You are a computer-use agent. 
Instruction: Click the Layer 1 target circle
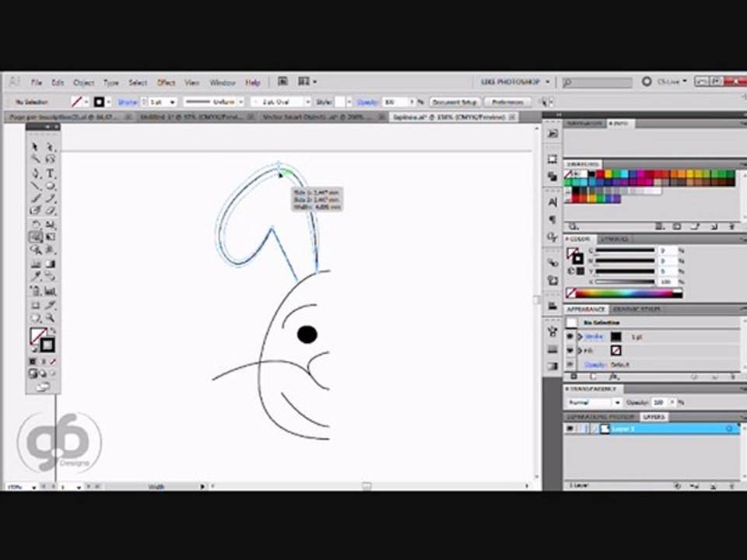click(729, 429)
